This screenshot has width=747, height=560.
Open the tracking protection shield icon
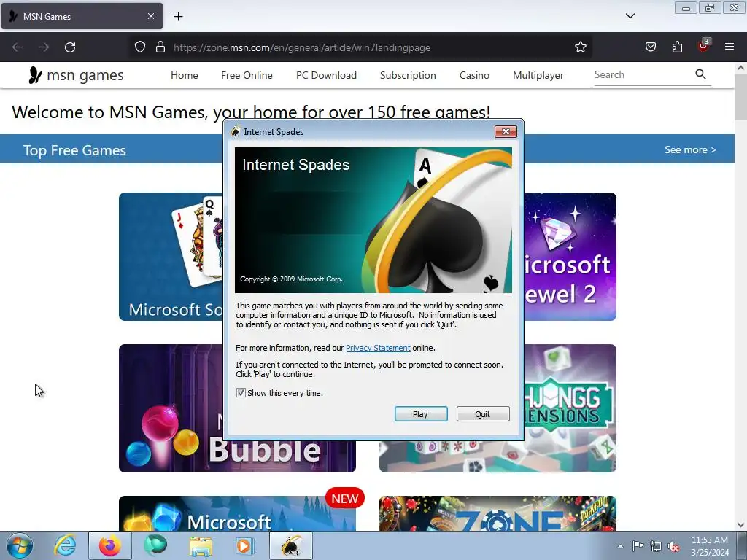coord(139,47)
